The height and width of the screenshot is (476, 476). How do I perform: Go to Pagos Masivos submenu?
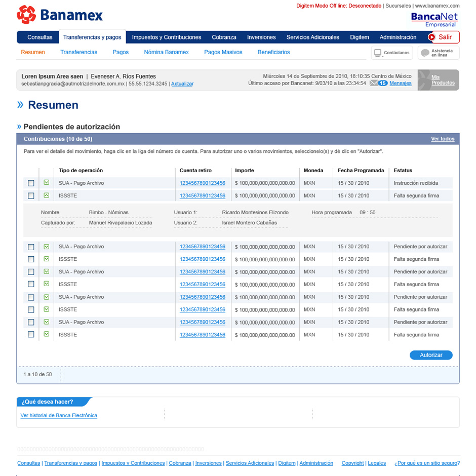coord(223,52)
